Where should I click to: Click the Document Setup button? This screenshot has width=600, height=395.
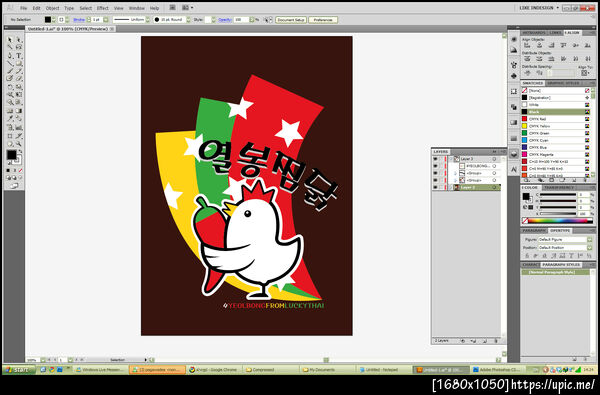[291, 20]
